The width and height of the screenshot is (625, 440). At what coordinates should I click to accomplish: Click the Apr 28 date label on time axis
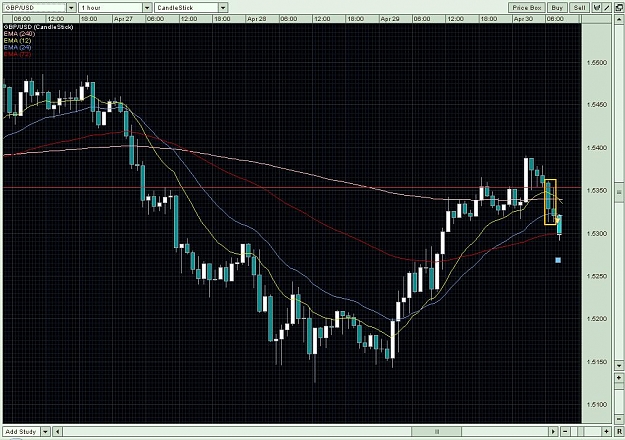(x=256, y=19)
